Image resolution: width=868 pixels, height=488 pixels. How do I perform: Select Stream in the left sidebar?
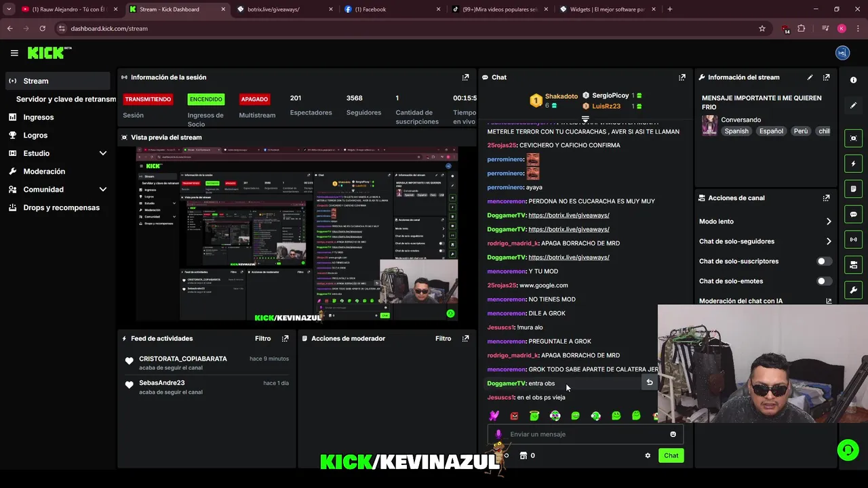(57, 81)
